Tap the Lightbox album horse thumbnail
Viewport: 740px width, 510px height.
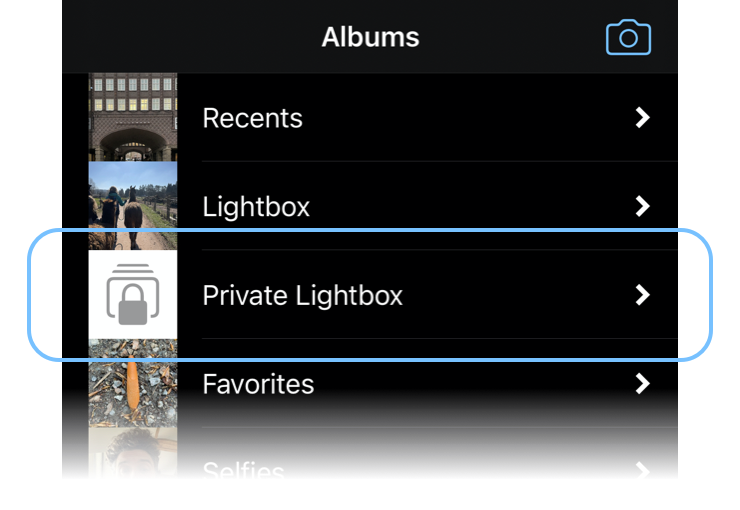click(133, 206)
